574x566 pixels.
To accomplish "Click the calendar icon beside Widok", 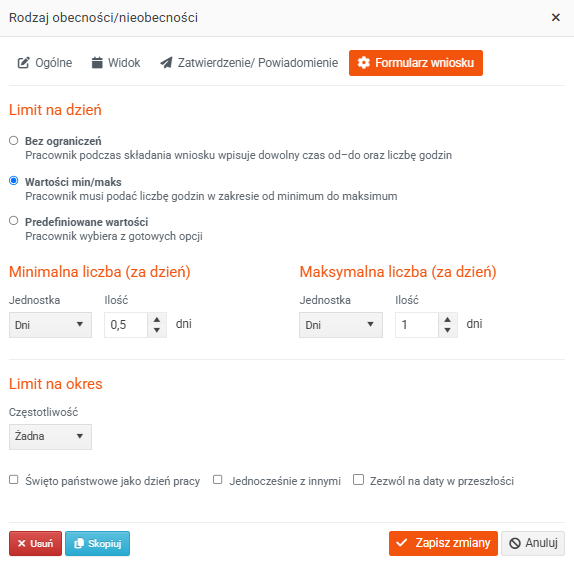I will 97,63.
